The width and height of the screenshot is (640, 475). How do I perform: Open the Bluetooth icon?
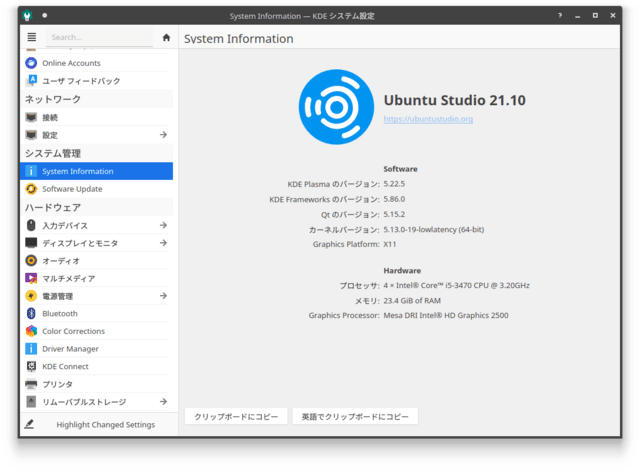click(x=31, y=313)
